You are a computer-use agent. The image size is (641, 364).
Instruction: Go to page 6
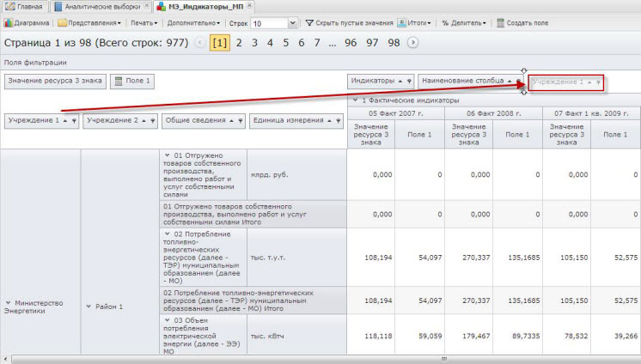302,43
